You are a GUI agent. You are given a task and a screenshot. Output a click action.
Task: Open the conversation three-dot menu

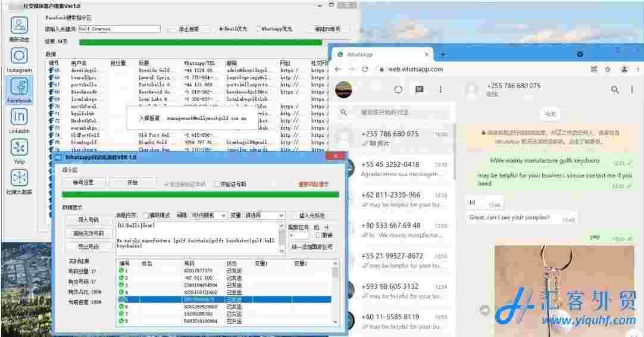(x=632, y=89)
